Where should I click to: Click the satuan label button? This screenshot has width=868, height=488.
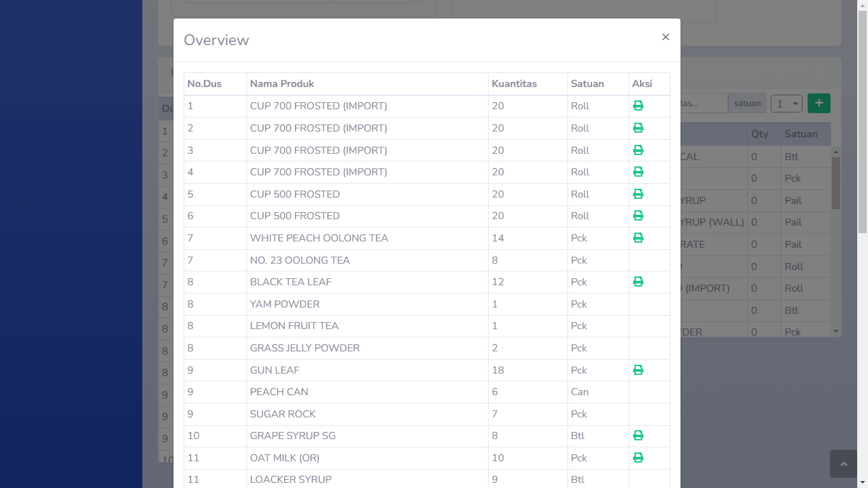coord(747,104)
